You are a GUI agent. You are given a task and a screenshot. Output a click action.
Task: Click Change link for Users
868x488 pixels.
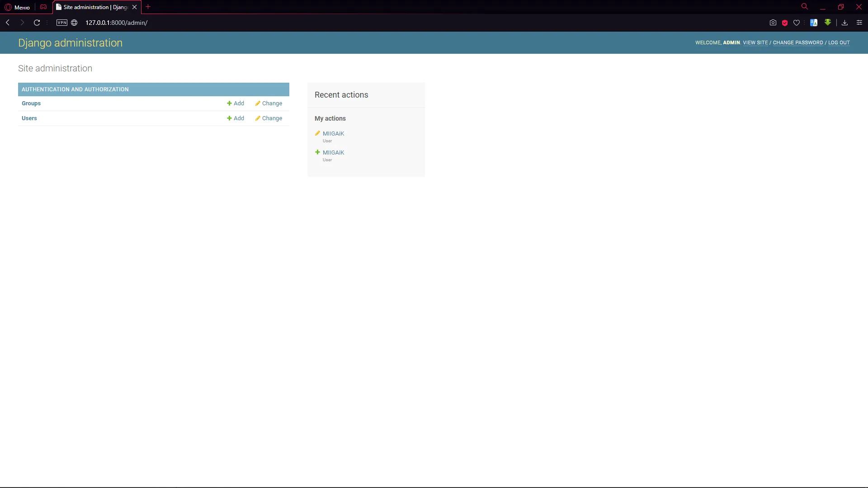pyautogui.click(x=269, y=118)
